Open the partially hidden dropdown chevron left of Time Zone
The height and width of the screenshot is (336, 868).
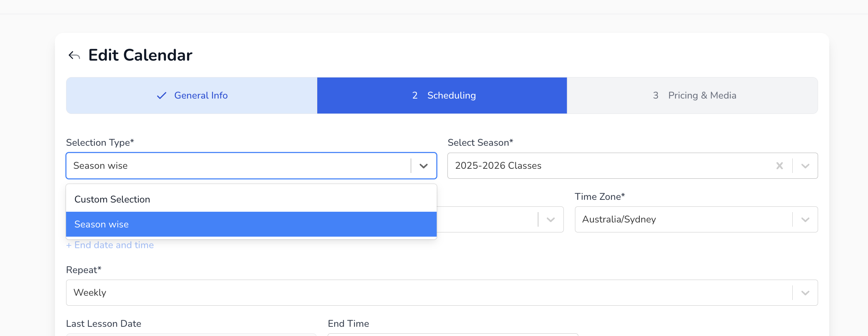point(550,219)
